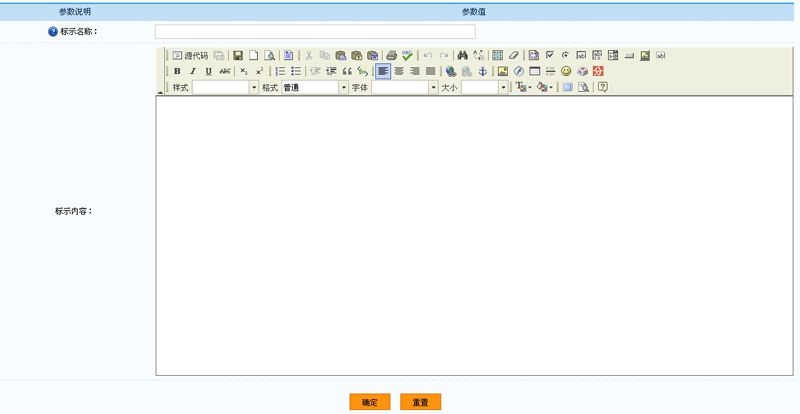The width and height of the screenshot is (800, 414).
Task: Insert a checkbox form field
Action: [x=549, y=56]
